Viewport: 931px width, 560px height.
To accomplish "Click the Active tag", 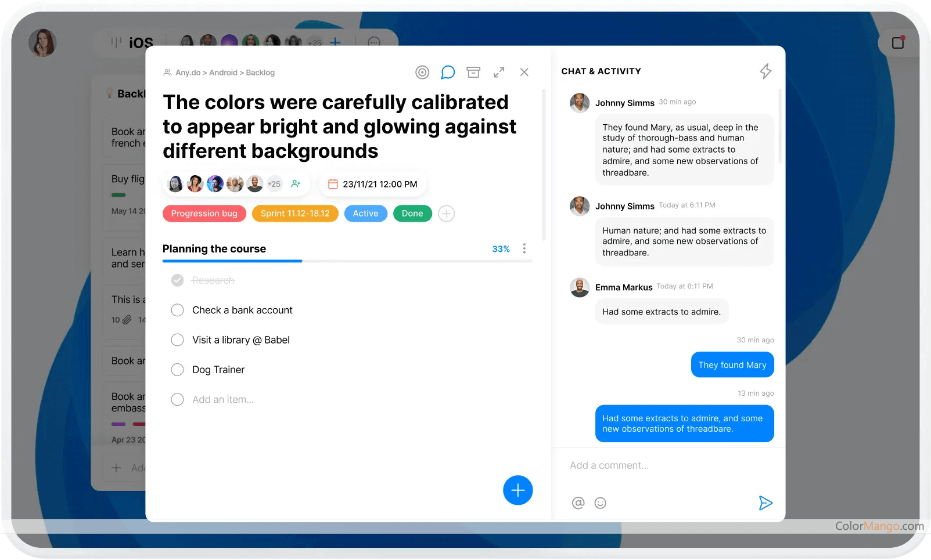I will pyautogui.click(x=366, y=214).
